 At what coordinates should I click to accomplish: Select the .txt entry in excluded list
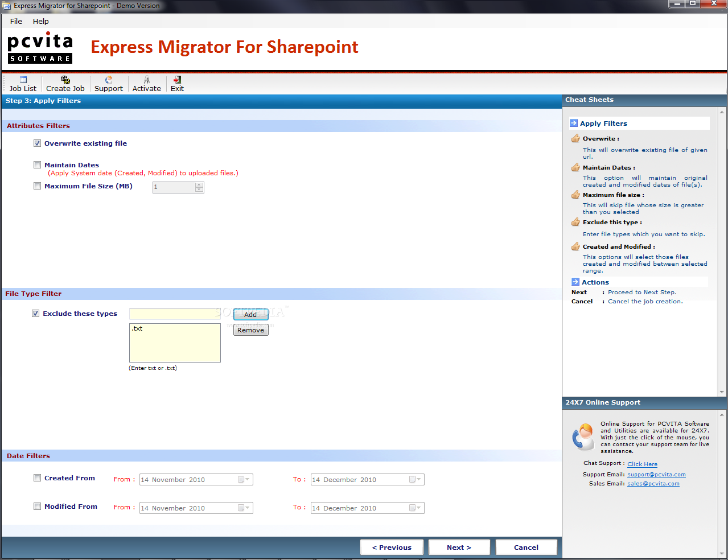137,328
